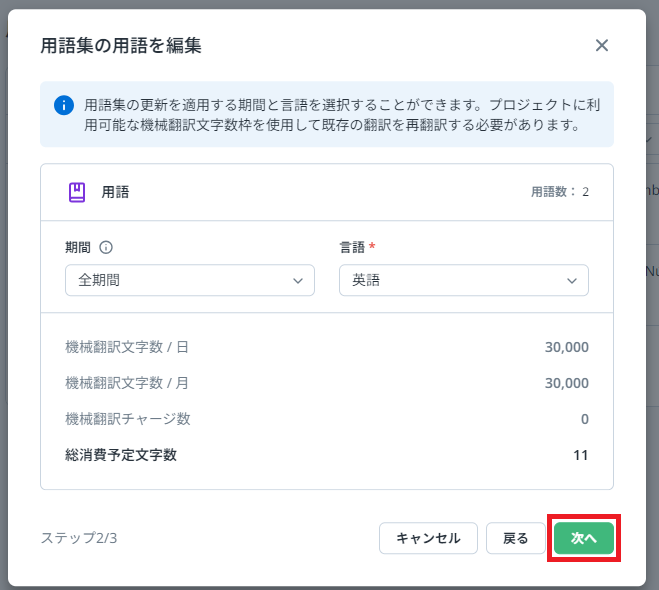Click the purple glossary book icon
The image size is (659, 590).
pos(77,192)
